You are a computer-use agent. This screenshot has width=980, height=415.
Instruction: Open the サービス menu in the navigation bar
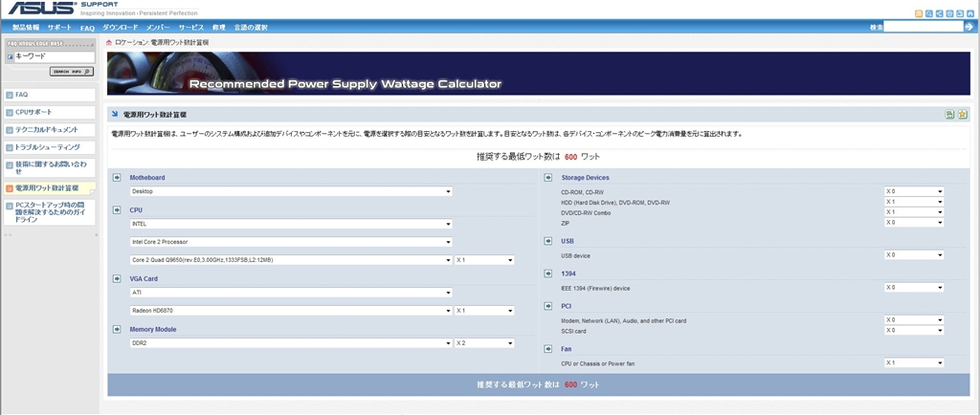click(x=191, y=28)
